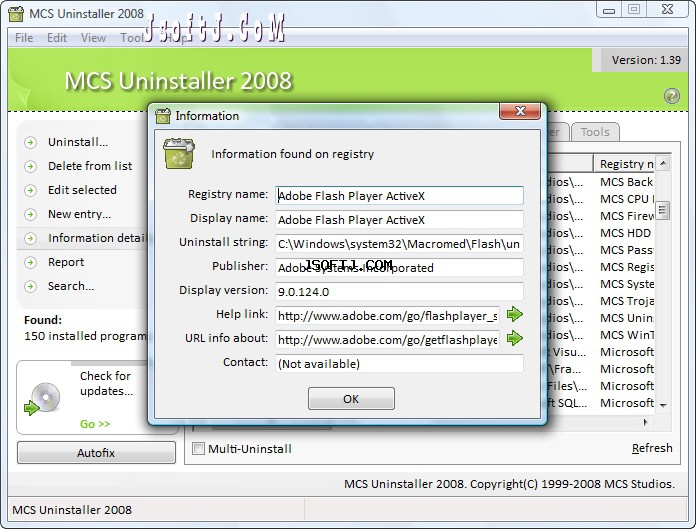Select the MCS Pass list row
This screenshot has height=529, width=696.
[x=626, y=250]
